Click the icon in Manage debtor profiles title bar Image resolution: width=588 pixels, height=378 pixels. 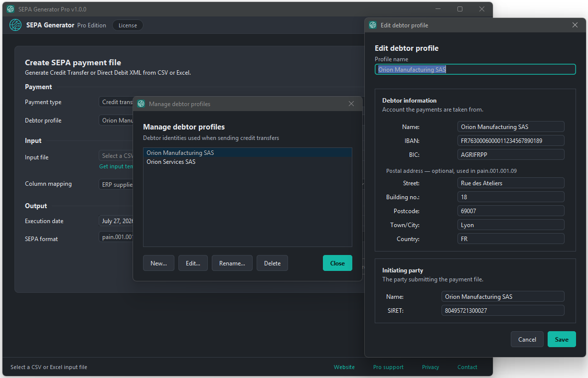click(141, 104)
